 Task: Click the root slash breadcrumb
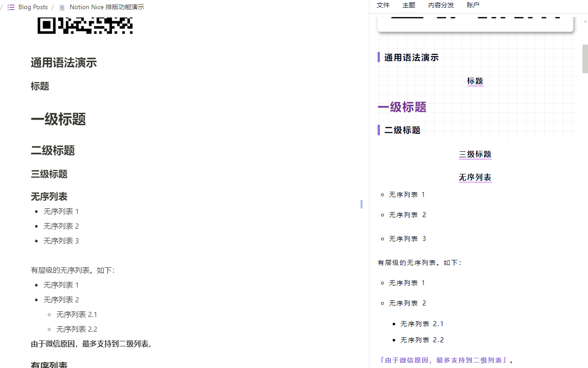[2, 7]
